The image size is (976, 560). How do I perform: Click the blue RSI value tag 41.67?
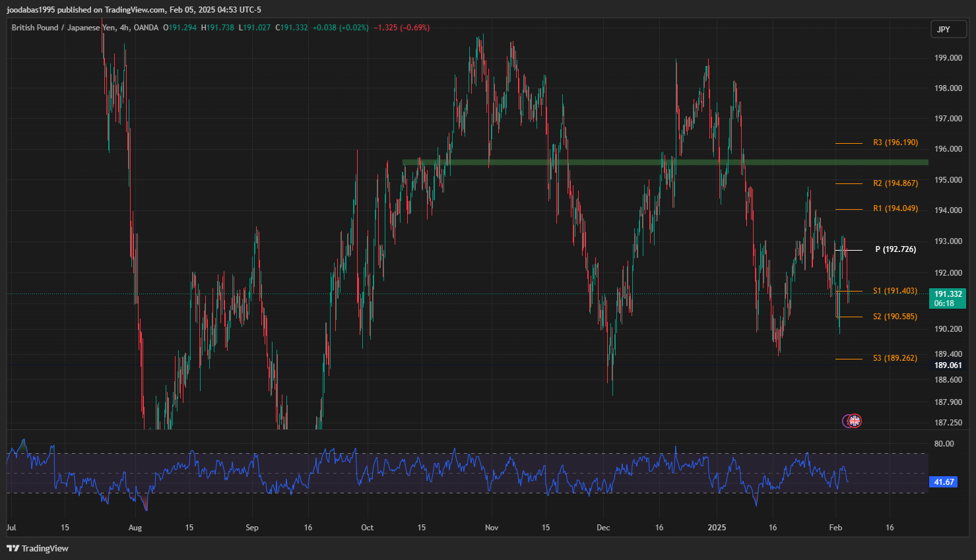(944, 482)
